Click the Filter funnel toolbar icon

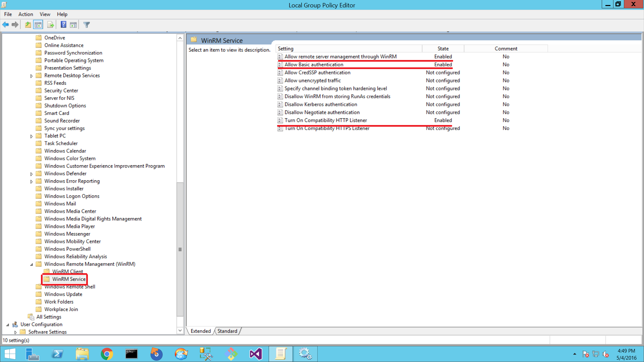(x=87, y=24)
